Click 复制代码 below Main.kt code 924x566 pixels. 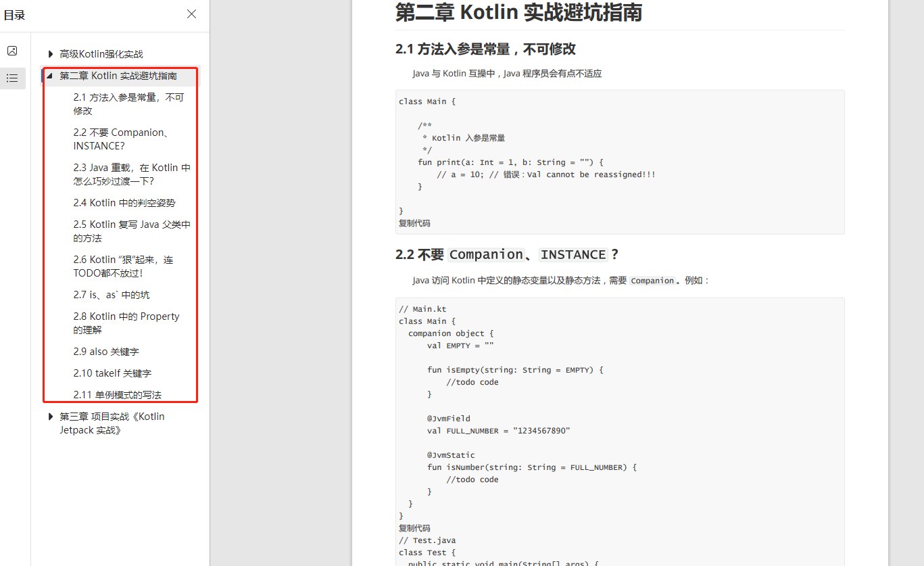414,528
